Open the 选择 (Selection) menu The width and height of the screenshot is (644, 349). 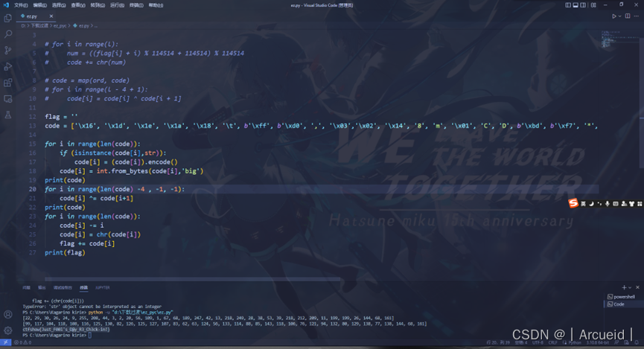tap(59, 5)
